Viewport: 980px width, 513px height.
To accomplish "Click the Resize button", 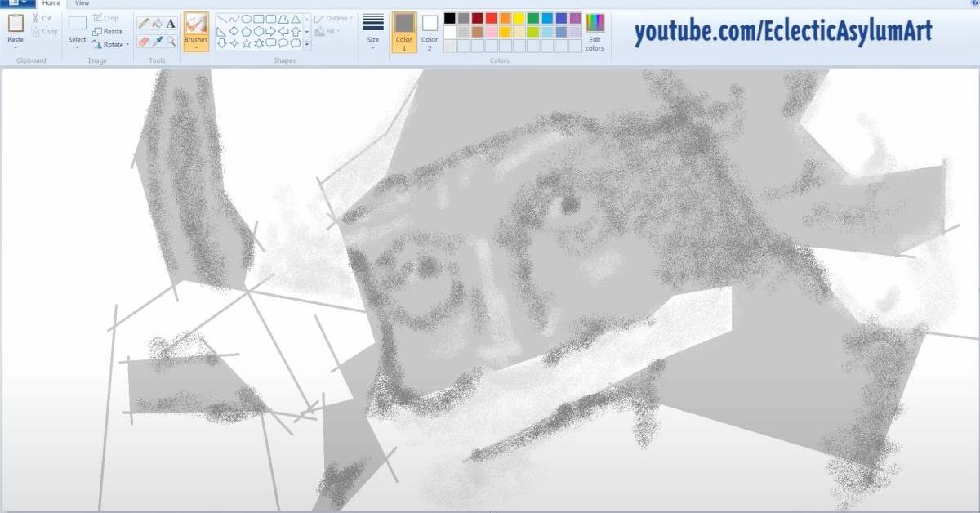I will [108, 31].
